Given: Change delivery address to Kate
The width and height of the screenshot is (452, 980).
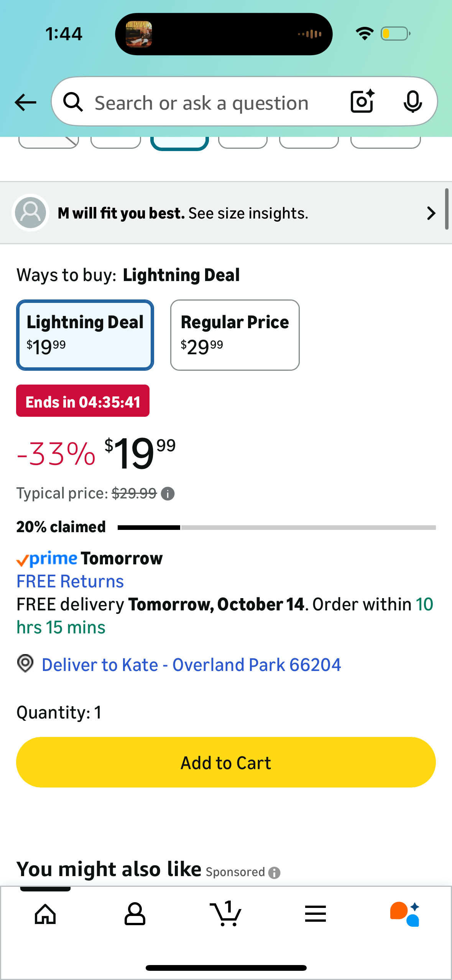Looking at the screenshot, I should coord(191,665).
